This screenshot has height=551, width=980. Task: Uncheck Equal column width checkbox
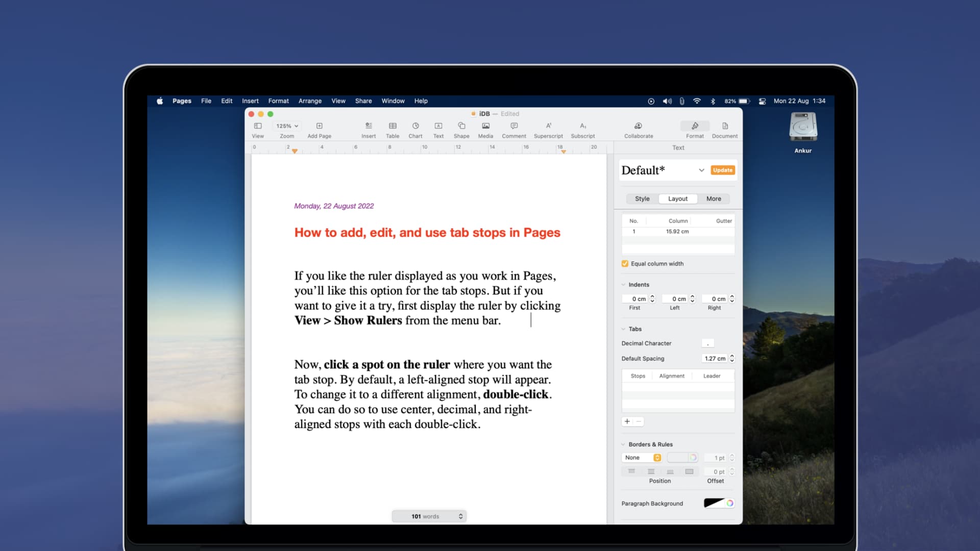pos(625,264)
